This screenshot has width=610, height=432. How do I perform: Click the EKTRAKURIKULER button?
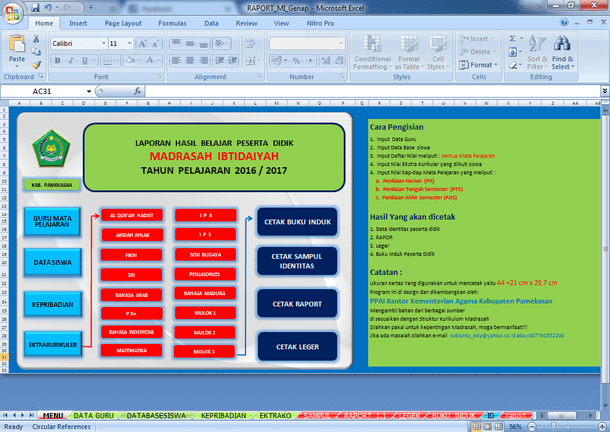[53, 344]
